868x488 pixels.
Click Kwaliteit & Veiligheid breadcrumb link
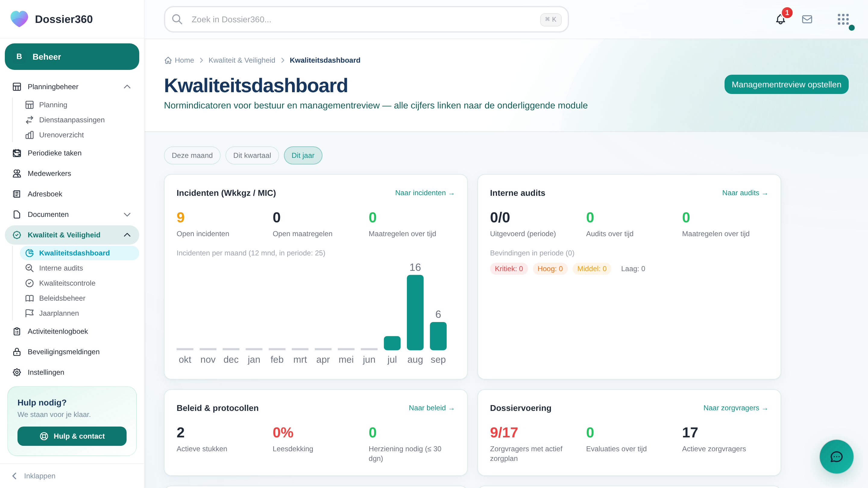242,60
